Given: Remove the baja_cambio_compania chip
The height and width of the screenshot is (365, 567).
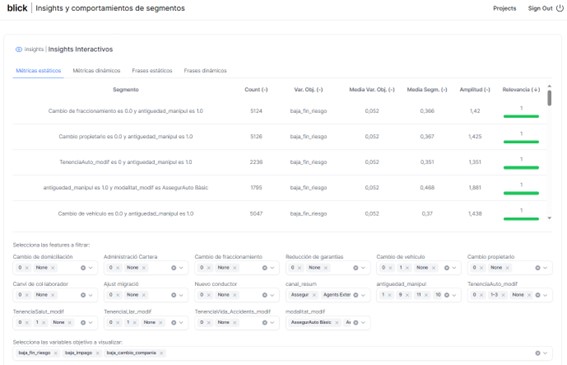Looking at the screenshot, I should (161, 353).
